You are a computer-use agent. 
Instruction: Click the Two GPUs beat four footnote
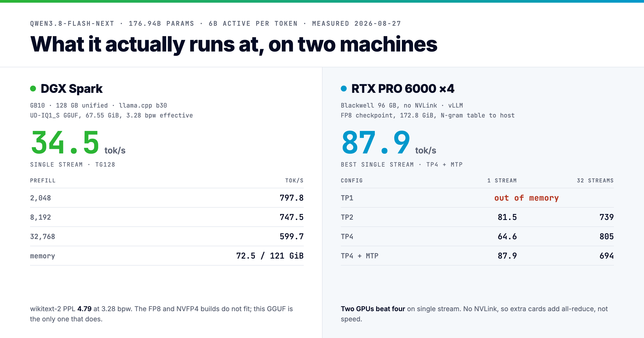(474, 314)
